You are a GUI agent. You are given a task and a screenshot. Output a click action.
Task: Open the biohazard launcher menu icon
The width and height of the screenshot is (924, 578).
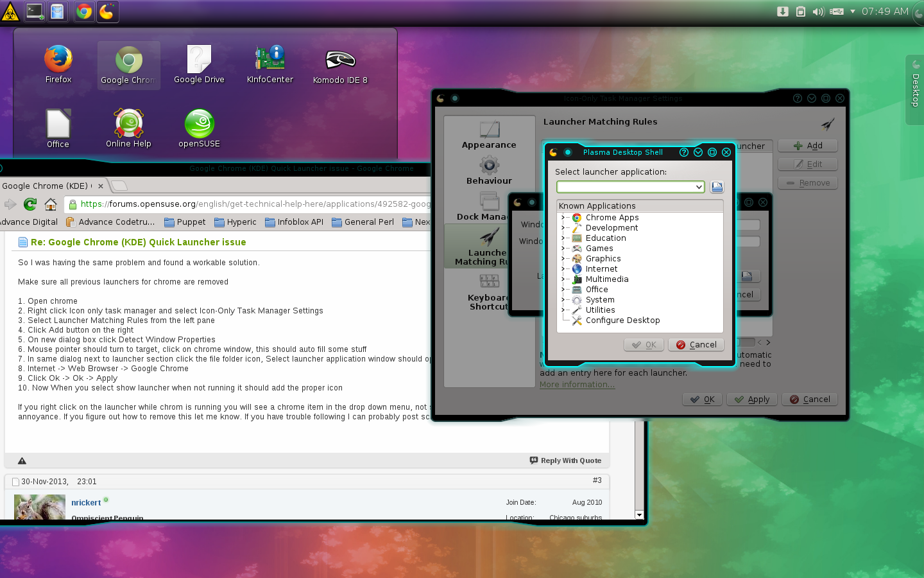point(10,12)
